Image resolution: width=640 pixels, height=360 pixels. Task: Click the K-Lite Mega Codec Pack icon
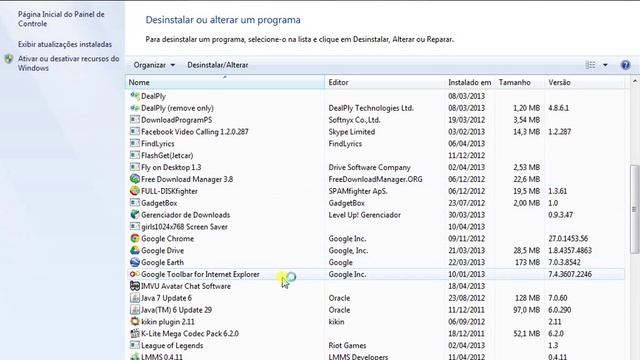coord(135,333)
